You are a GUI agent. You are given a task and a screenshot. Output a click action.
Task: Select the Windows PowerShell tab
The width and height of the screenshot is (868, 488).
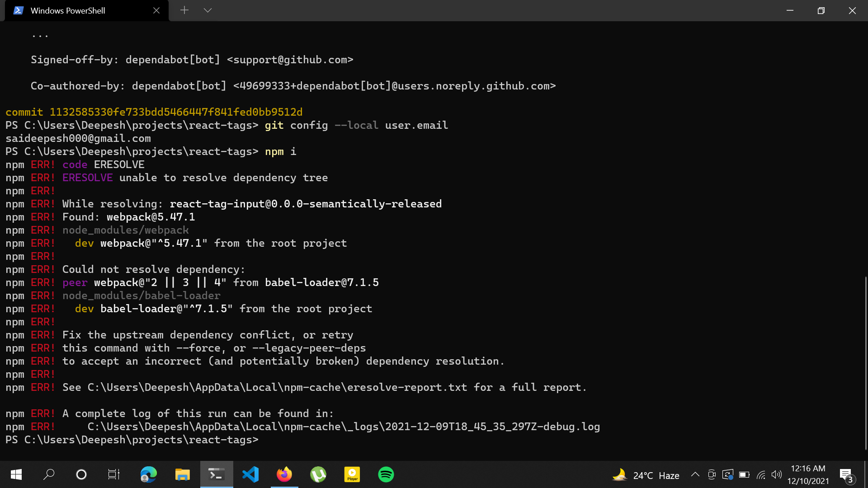(x=68, y=10)
